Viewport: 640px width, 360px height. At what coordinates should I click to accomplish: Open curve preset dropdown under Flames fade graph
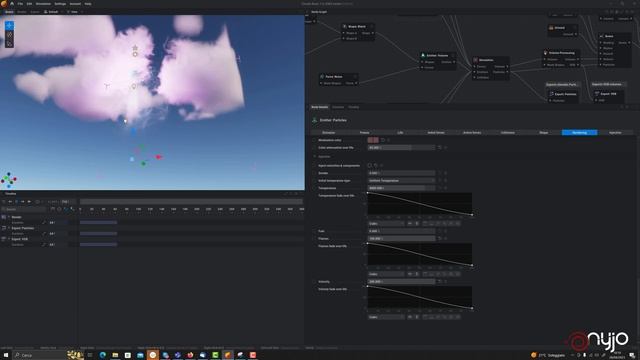pos(386,274)
